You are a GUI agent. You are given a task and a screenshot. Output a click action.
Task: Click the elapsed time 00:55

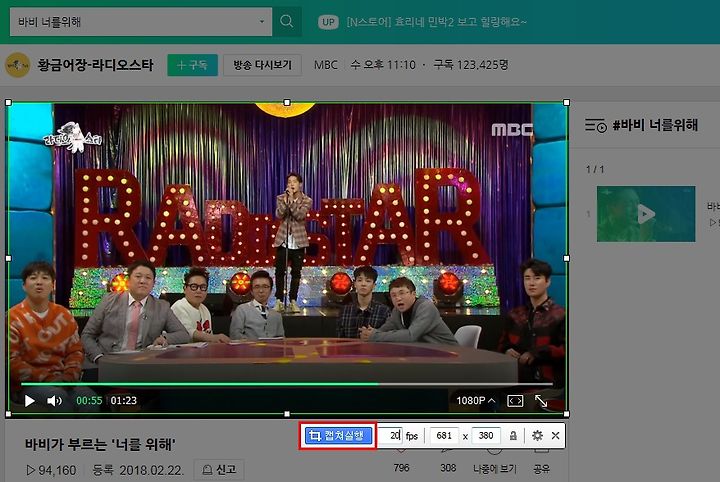coord(89,401)
